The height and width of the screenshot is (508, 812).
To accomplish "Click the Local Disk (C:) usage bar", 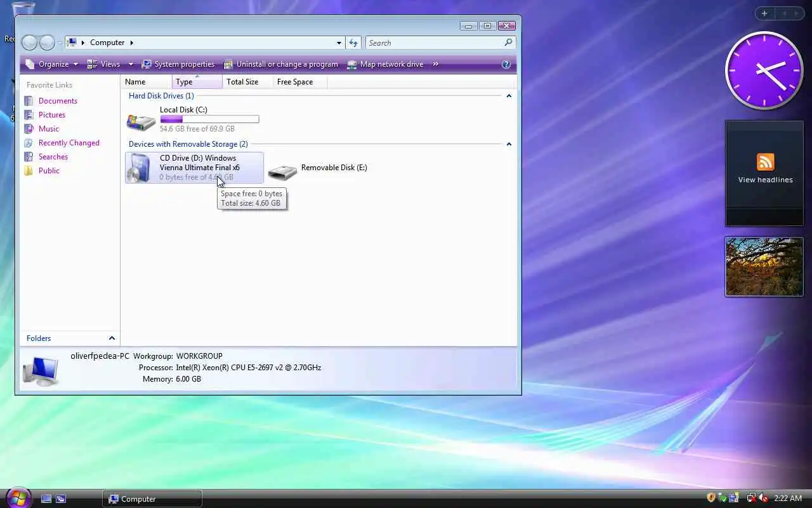I will [209, 119].
